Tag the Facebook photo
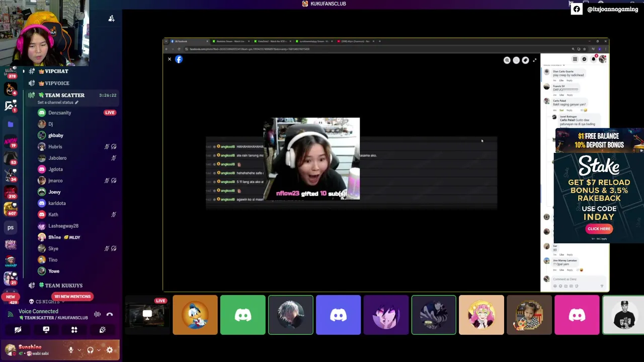Viewport: 644px width, 362px height. (525, 60)
